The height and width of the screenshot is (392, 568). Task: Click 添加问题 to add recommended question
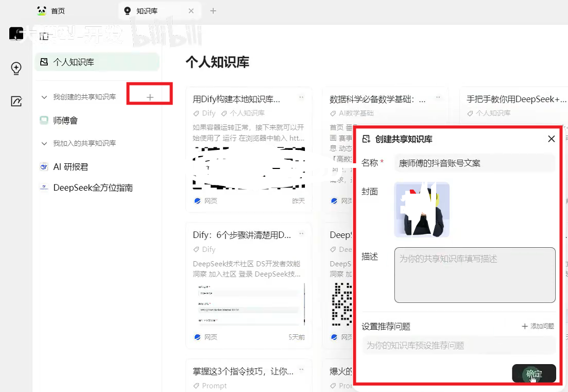pos(538,326)
